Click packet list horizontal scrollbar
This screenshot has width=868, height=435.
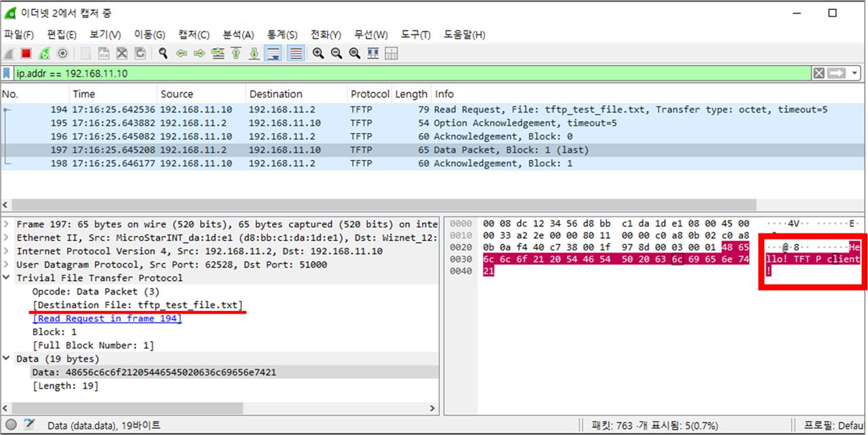pyautogui.click(x=384, y=204)
